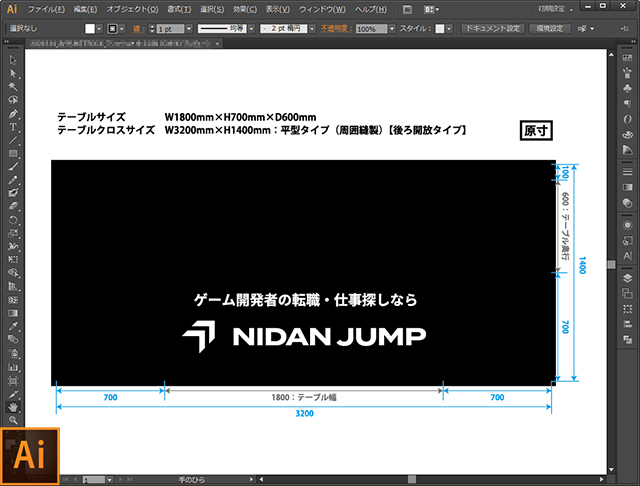This screenshot has height=486, width=640.
Task: Select the Lasso tool
Action: point(13,100)
